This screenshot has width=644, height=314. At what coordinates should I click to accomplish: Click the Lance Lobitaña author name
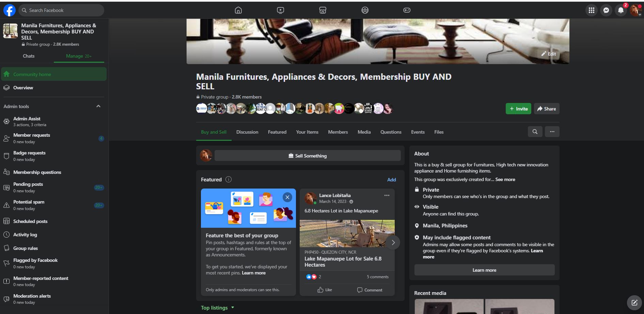point(335,195)
